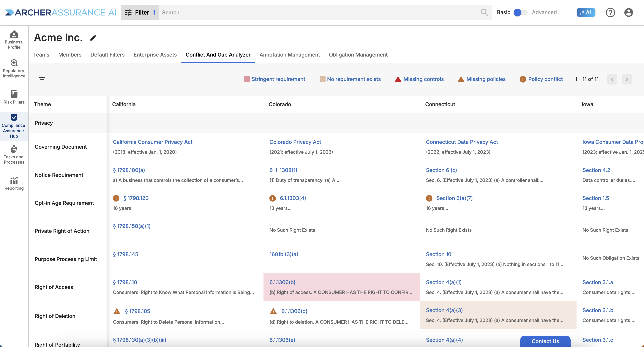Image resolution: width=644 pixels, height=347 pixels.
Task: Open Obligation Management tab
Action: (358, 55)
